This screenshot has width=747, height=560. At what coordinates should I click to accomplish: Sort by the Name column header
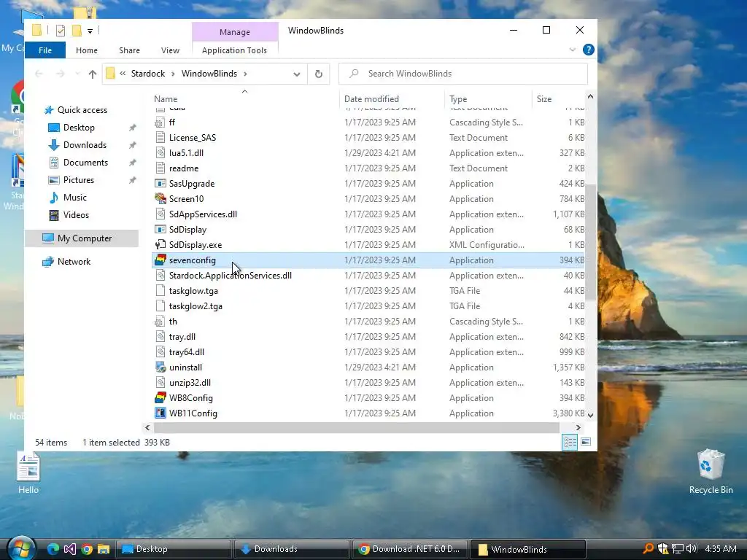(x=244, y=98)
